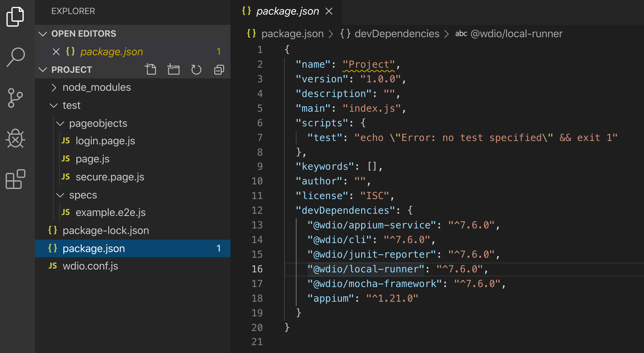Open login.page.js file in explorer

coord(105,141)
